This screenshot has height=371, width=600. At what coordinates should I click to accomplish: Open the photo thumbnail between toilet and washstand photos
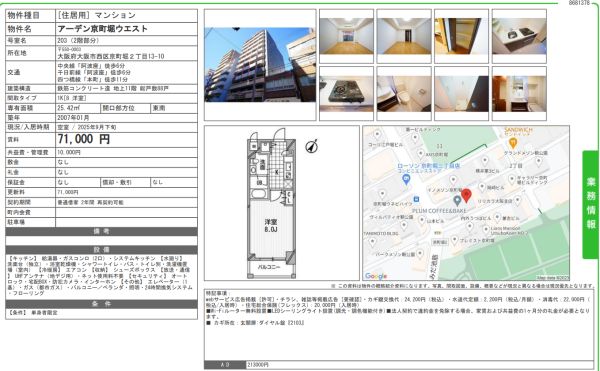pyautogui.click(x=461, y=94)
